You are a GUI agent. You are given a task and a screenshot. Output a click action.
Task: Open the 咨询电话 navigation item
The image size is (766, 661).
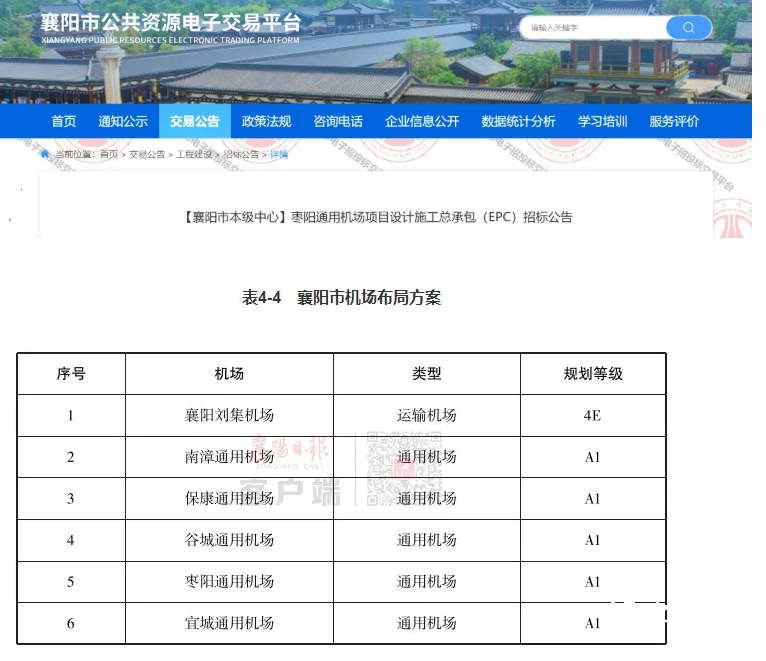click(x=338, y=121)
